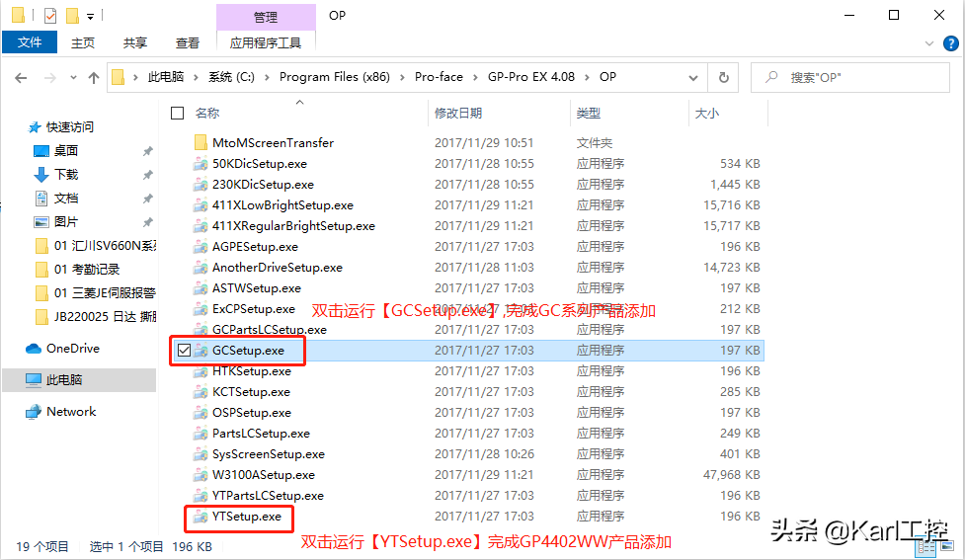Screen dimensions: 965x560
Task: Open the help question mark icon
Action: (949, 42)
